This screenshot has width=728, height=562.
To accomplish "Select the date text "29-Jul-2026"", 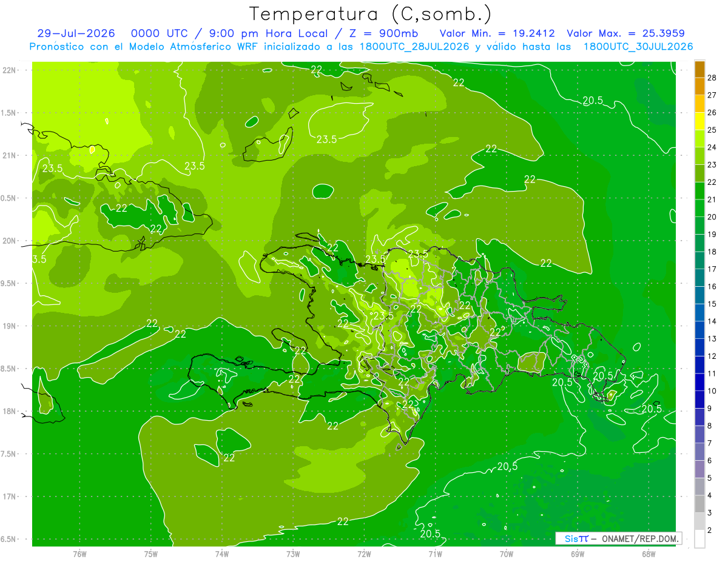I will point(76,33).
